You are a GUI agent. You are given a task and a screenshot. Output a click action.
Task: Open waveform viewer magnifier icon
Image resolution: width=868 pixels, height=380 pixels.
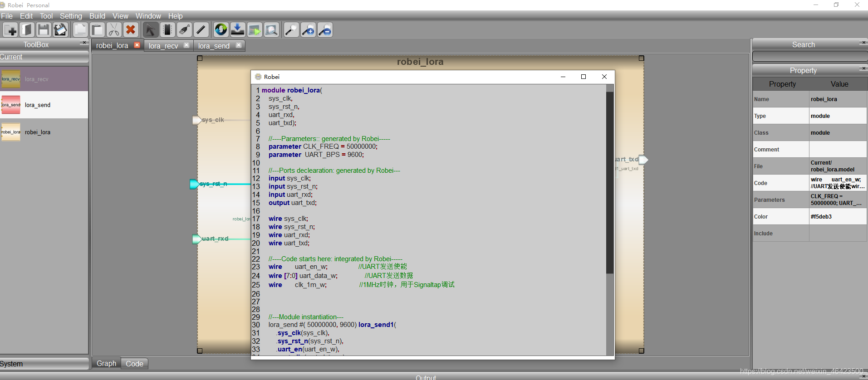(x=271, y=30)
